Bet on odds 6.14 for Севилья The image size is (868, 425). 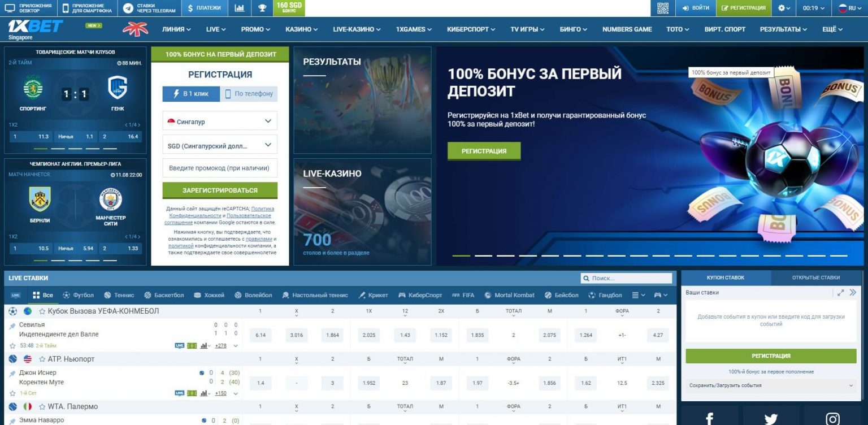pyautogui.click(x=261, y=335)
